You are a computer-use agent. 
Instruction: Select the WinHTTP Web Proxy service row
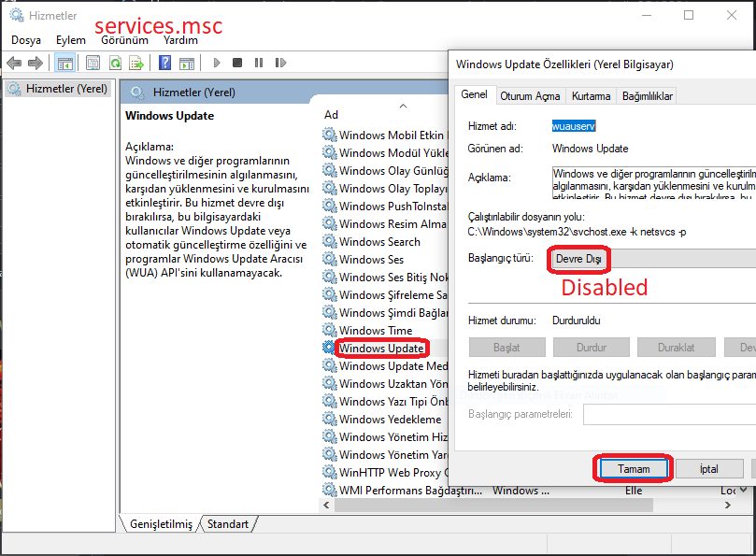click(x=385, y=473)
